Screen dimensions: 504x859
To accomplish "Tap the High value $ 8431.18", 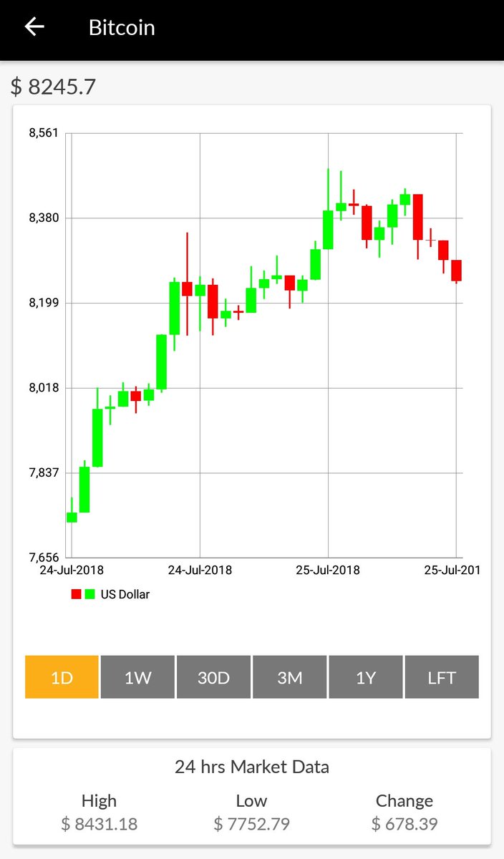I will pos(100,824).
